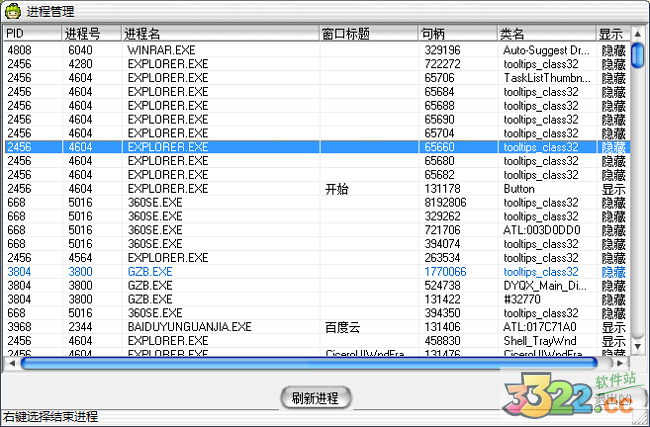Click the ATL:003D0DD0 class name cell

click(542, 230)
